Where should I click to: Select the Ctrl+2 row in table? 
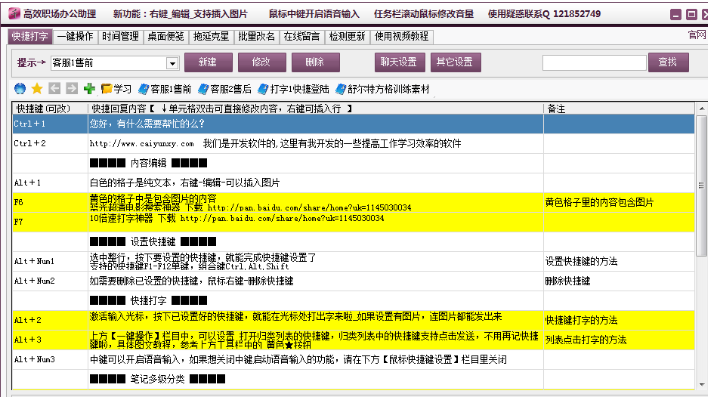[x=354, y=144]
